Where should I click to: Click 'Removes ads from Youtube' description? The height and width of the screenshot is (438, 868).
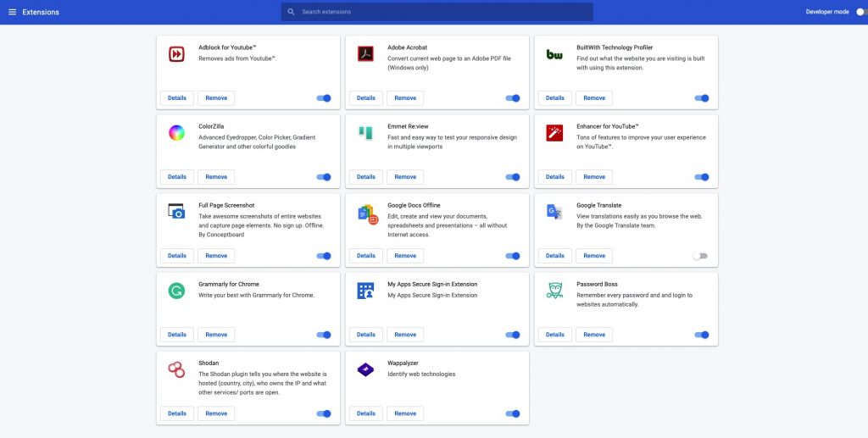click(237, 58)
